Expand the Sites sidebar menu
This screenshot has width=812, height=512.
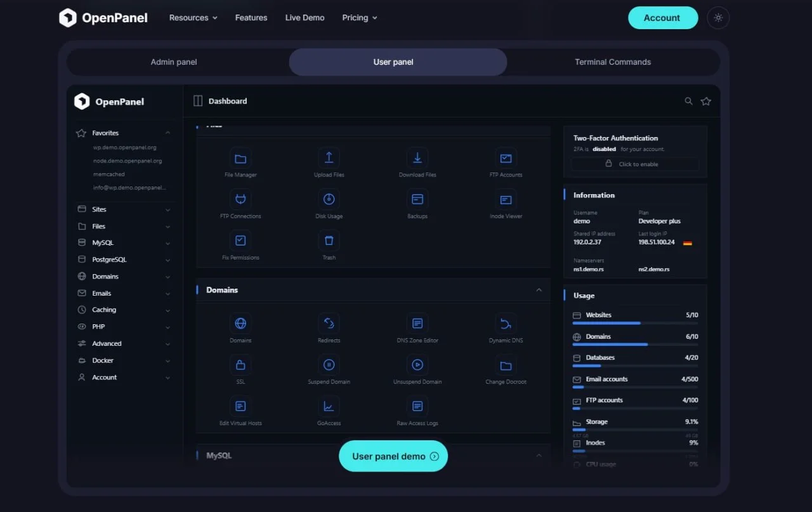click(x=124, y=209)
